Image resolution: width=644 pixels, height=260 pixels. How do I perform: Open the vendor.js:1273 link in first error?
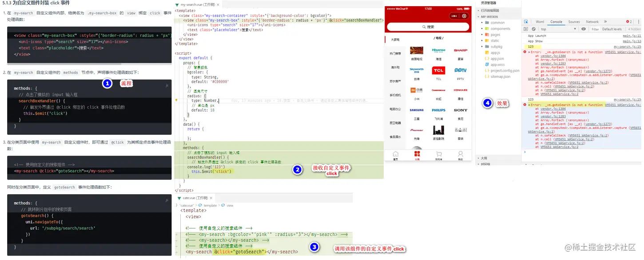[x=599, y=71]
